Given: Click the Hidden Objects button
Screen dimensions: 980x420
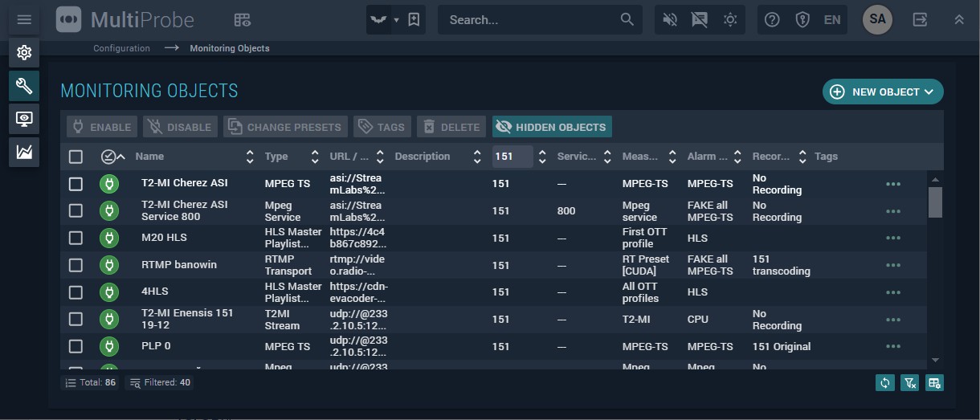Looking at the screenshot, I should (552, 127).
